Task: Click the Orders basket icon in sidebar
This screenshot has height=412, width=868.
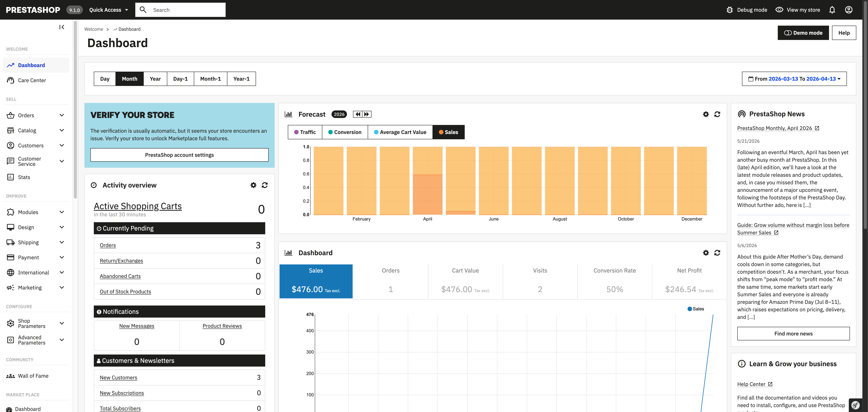Action: pyautogui.click(x=10, y=115)
